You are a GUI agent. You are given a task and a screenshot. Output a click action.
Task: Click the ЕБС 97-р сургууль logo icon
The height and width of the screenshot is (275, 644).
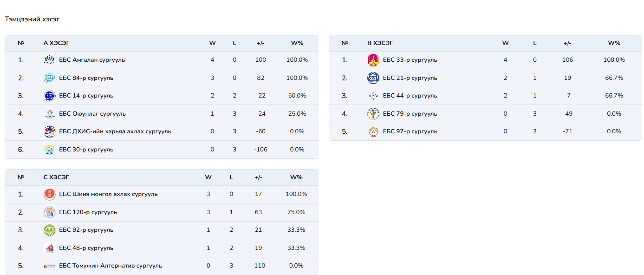click(x=373, y=131)
